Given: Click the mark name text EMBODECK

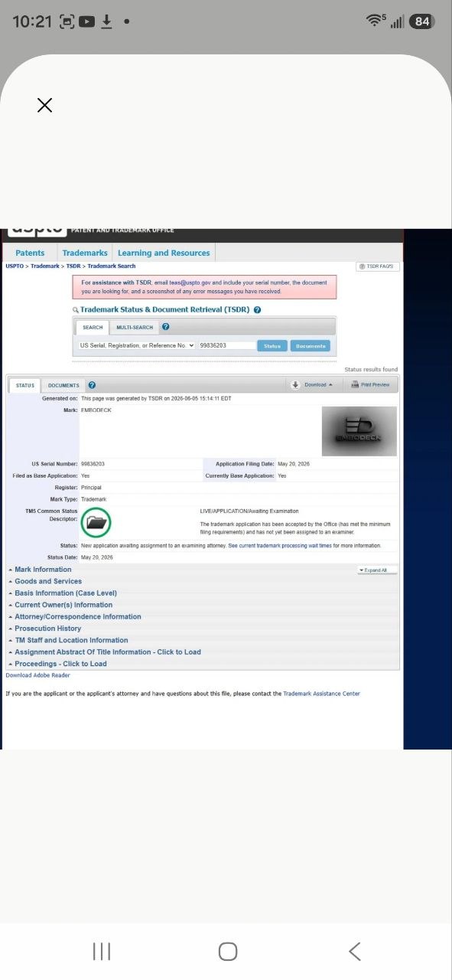Looking at the screenshot, I should (x=96, y=410).
